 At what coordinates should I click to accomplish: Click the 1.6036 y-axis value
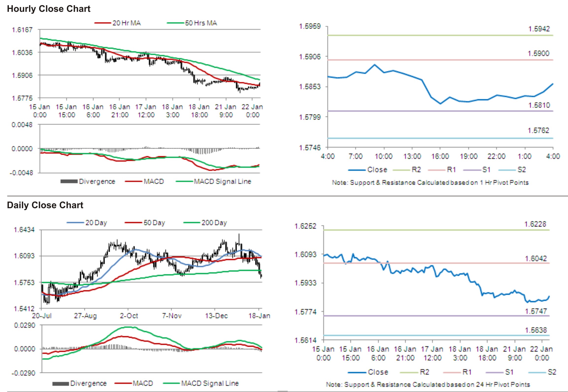(22, 52)
